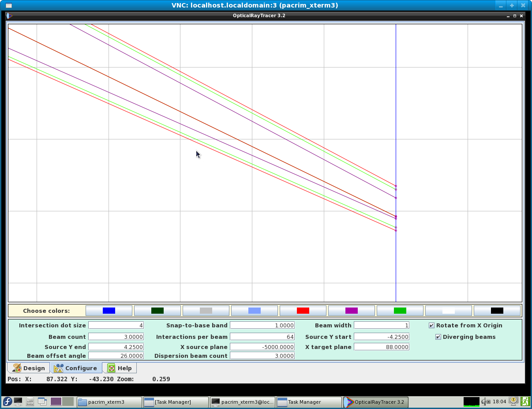The width and height of the screenshot is (532, 409).
Task: Click the Intersection dot size field
Action: coord(116,325)
